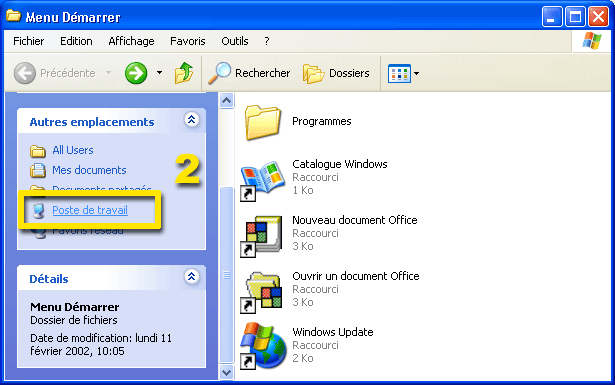Click the side pane scrollbar thumb
615x385 pixels.
tap(226, 274)
